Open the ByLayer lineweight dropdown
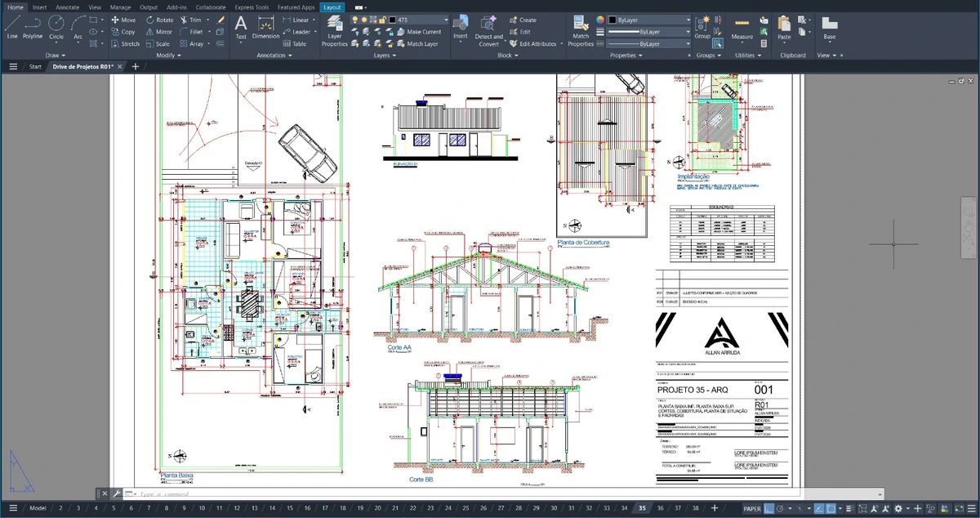 pos(649,32)
